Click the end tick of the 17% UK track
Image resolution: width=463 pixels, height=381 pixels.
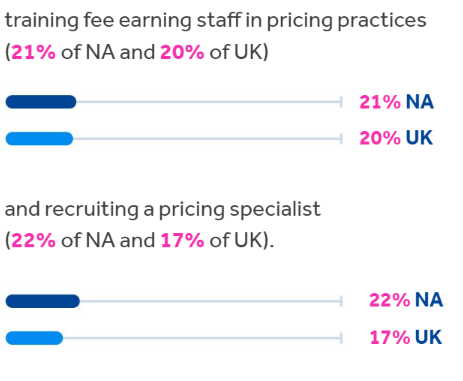pyautogui.click(x=341, y=338)
